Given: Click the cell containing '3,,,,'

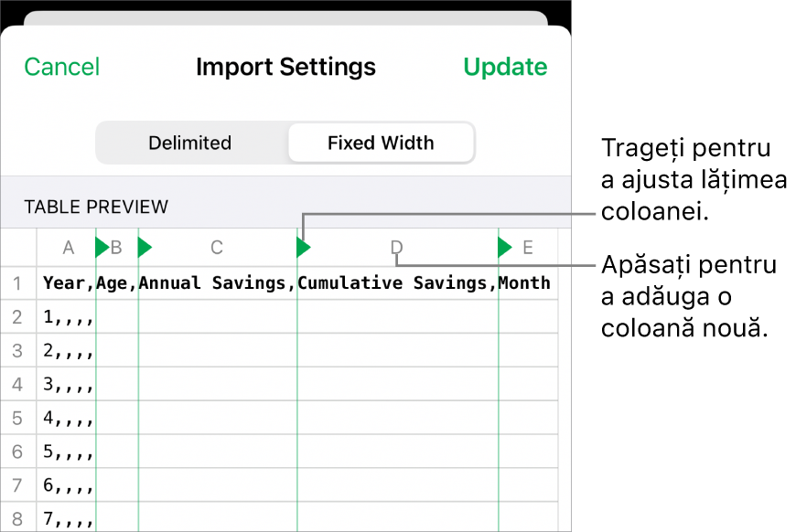Looking at the screenshot, I should pyautogui.click(x=67, y=385).
